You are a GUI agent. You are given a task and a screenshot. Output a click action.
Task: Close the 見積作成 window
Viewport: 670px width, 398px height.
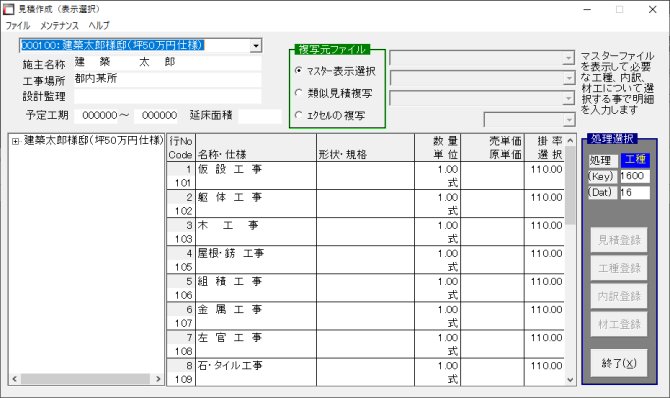click(x=652, y=9)
